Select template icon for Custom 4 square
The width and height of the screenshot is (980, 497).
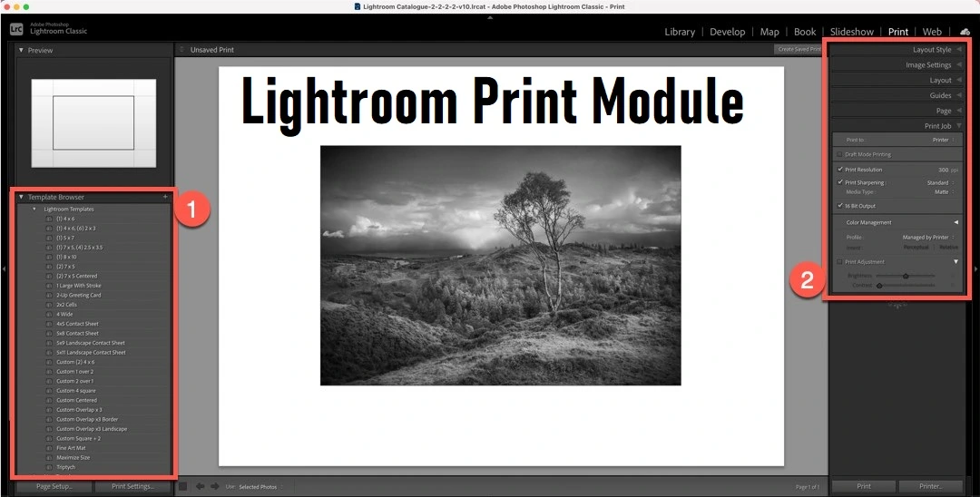coord(49,391)
